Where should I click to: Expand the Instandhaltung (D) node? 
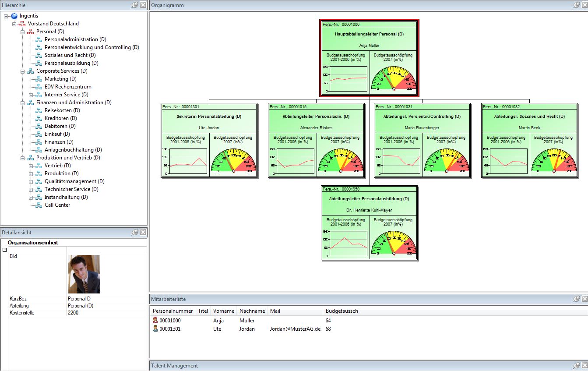[x=31, y=197]
